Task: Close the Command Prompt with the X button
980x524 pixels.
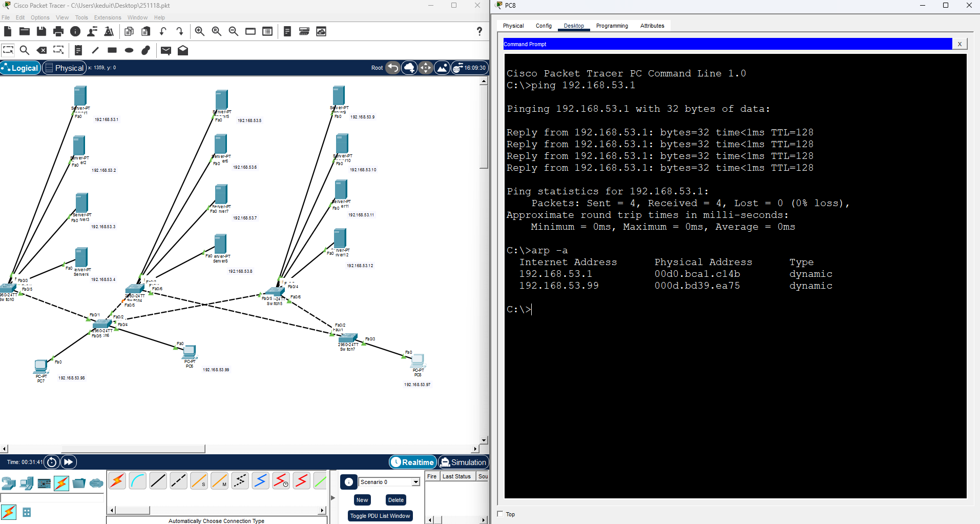Action: pos(960,44)
